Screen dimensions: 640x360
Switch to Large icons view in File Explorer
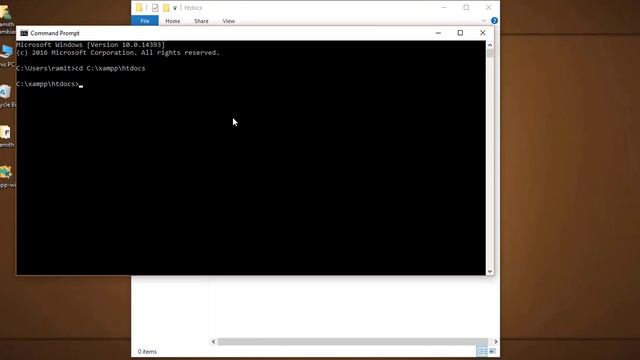(x=493, y=351)
